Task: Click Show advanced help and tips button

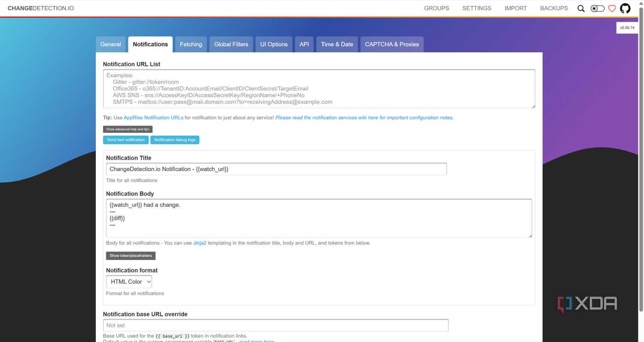Action: pos(128,129)
